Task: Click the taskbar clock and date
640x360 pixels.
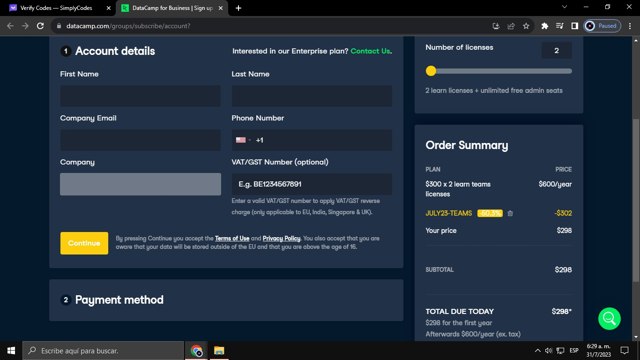Action: click(x=598, y=351)
